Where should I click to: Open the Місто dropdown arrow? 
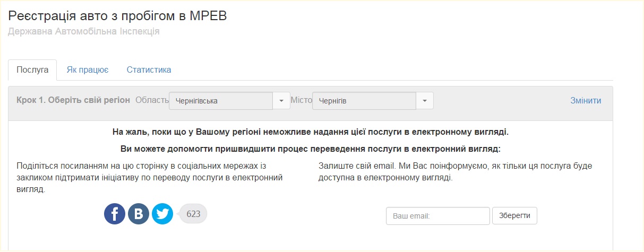[x=425, y=101]
